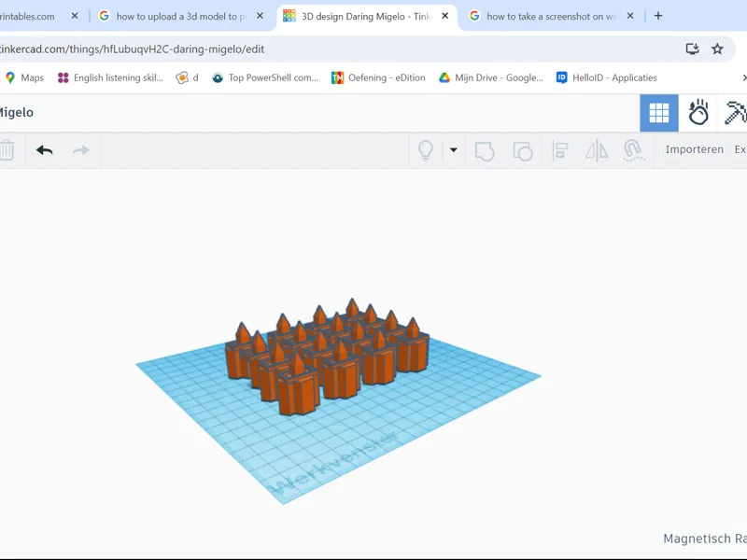Undo the last action
Viewport: 747px width, 560px height.
44,150
